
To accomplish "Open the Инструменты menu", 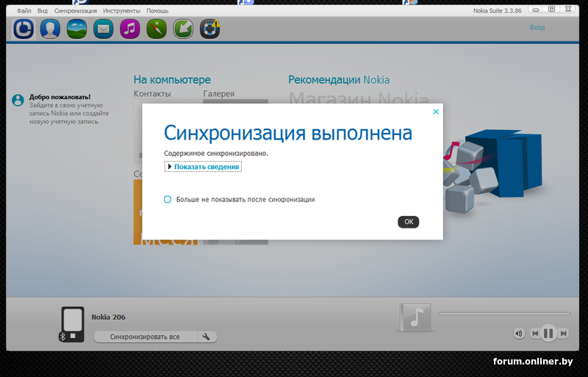I will (121, 11).
